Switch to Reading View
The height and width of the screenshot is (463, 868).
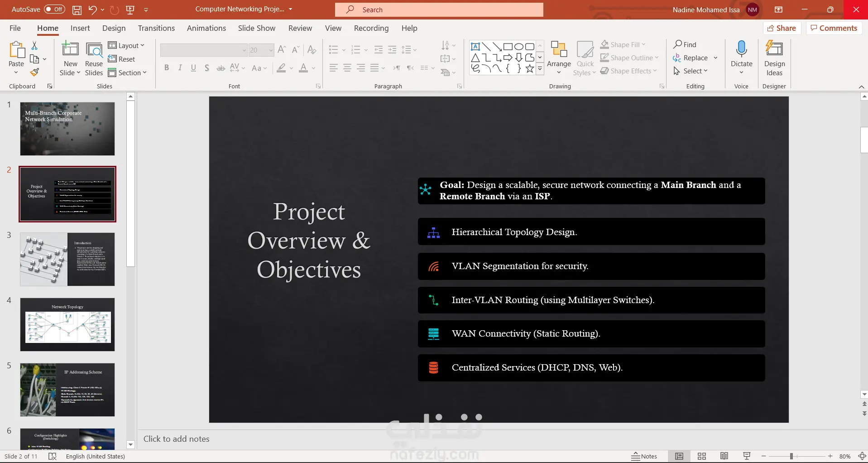pos(724,456)
